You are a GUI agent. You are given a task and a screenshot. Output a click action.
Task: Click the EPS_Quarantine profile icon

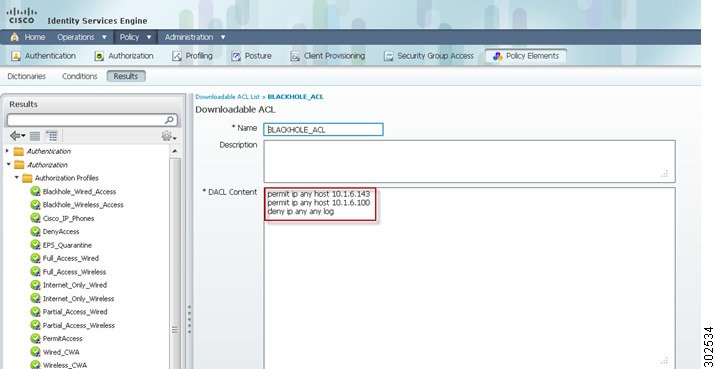[x=36, y=245]
